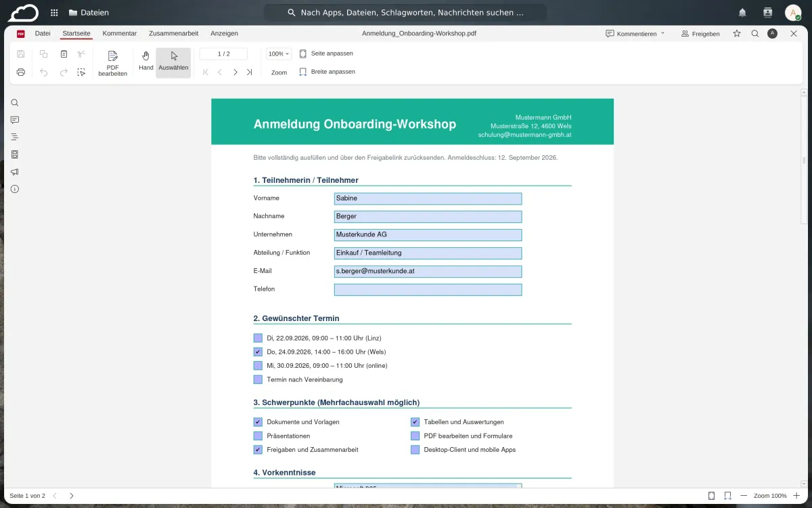
Task: Check Termin nach Vereinbarung
Action: pos(258,379)
